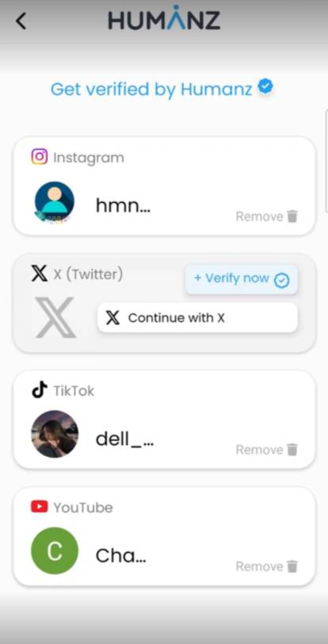
Task: Click the Instagram logo icon
Action: tap(40, 157)
